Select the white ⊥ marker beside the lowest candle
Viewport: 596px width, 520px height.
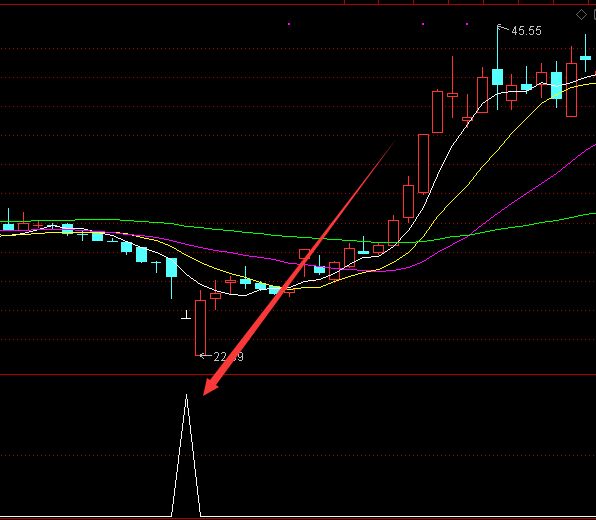coord(186,314)
